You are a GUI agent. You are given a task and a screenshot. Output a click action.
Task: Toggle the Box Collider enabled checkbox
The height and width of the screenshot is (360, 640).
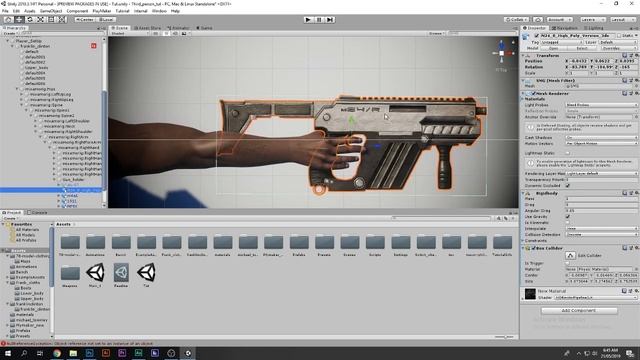point(533,248)
